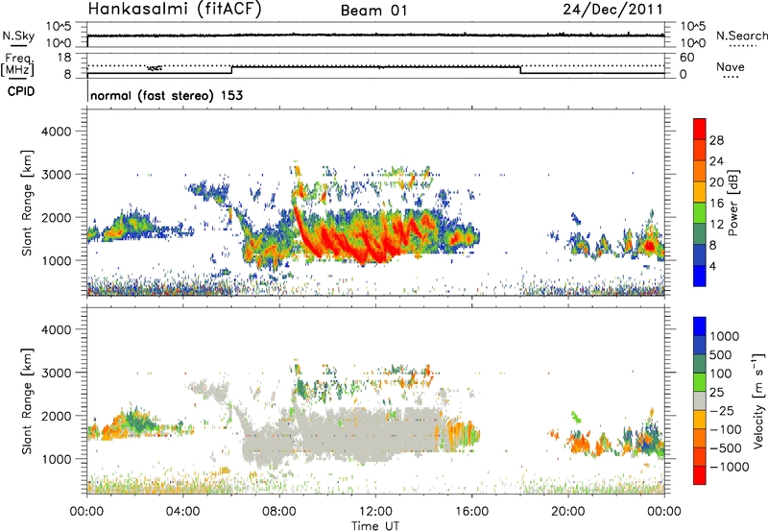
Task: Pick the light green 12–16 dB power swatch
Action: (700, 213)
